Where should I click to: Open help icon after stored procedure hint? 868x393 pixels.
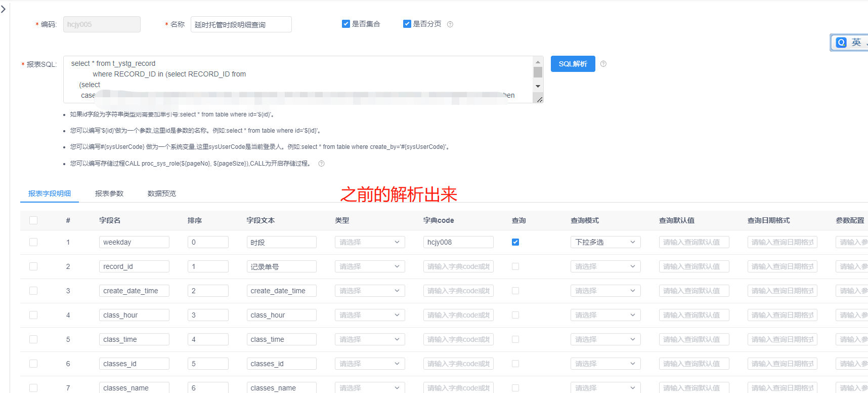pos(321,164)
